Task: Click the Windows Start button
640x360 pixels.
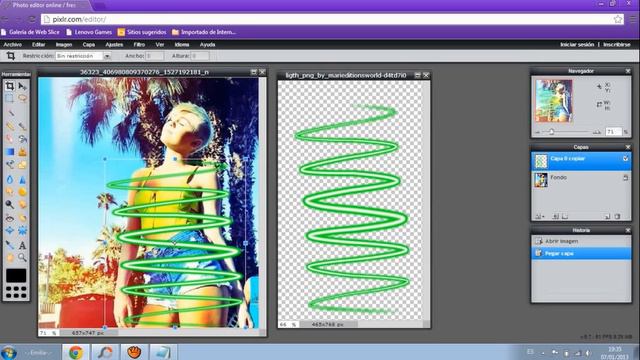Action: [9, 352]
